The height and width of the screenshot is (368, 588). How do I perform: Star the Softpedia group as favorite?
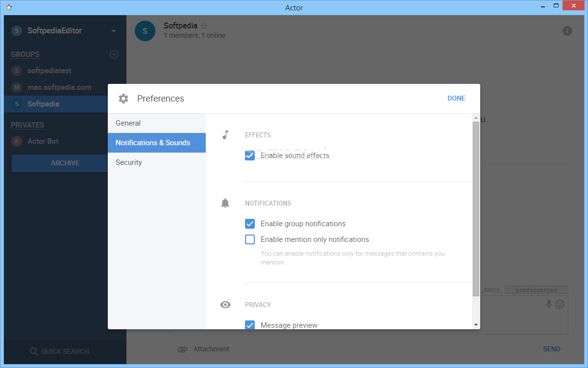pos(204,26)
